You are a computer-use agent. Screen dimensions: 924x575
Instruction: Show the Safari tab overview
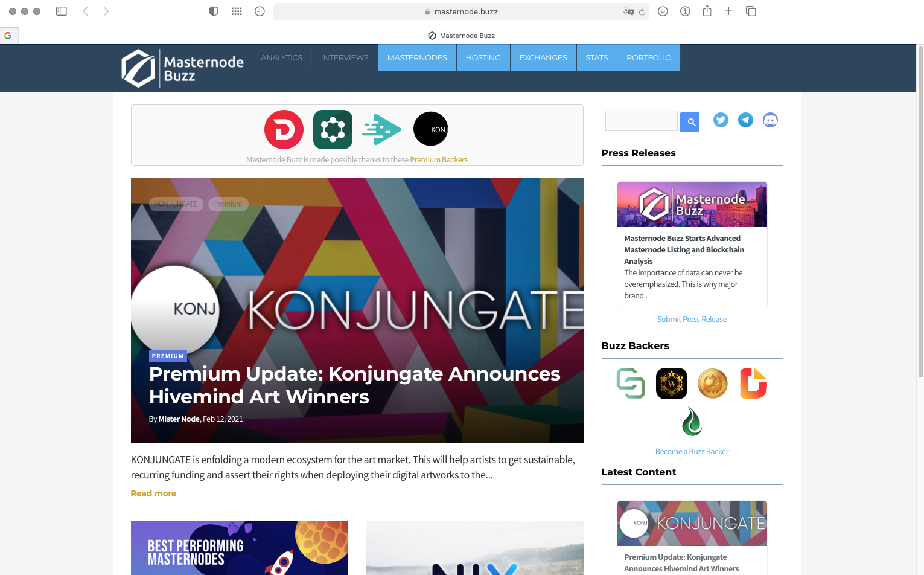click(751, 11)
